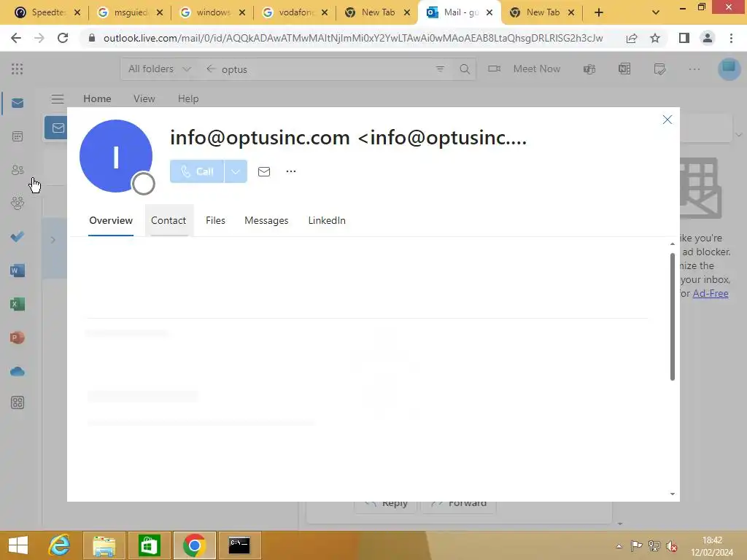The width and height of the screenshot is (747, 560).
Task: Send email to contact via envelope icon
Action: [264, 171]
